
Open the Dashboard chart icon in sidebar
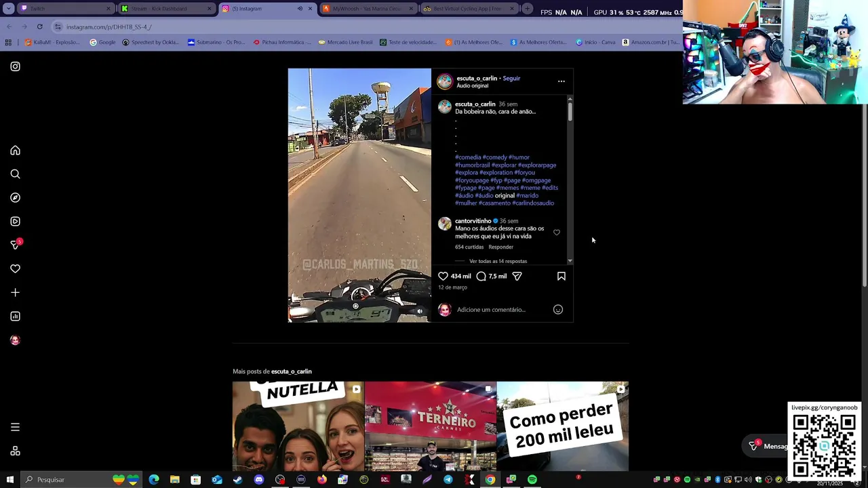pos(15,317)
